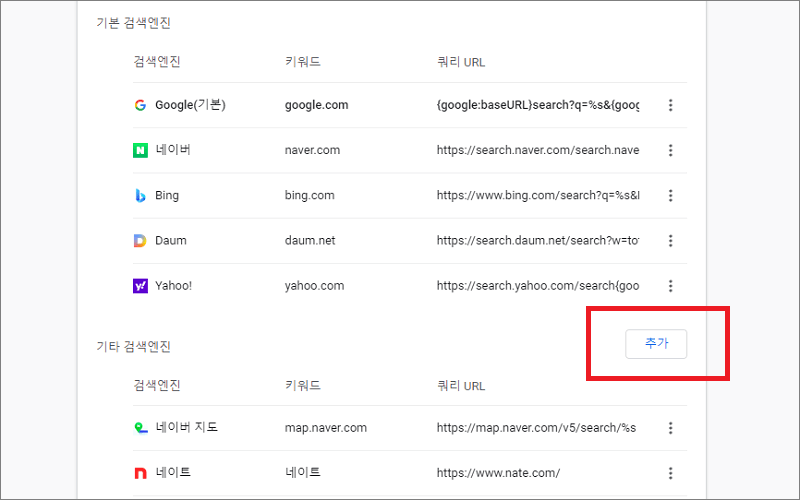Click the map.naver.com keyword

tap(326, 428)
